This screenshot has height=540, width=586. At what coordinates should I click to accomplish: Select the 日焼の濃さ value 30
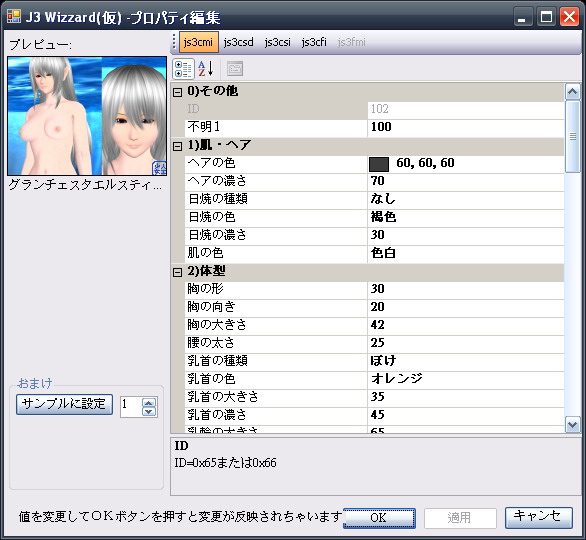click(x=466, y=235)
